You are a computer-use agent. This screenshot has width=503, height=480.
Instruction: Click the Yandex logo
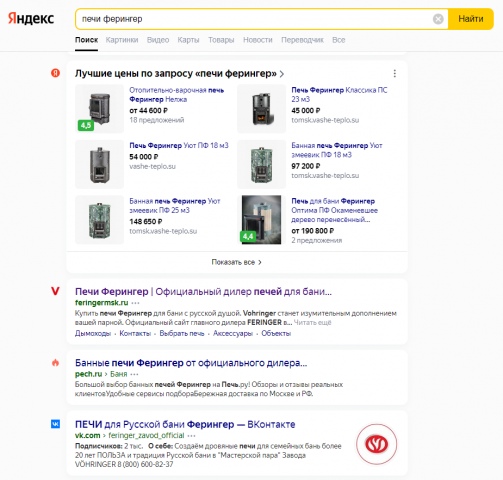(31, 18)
